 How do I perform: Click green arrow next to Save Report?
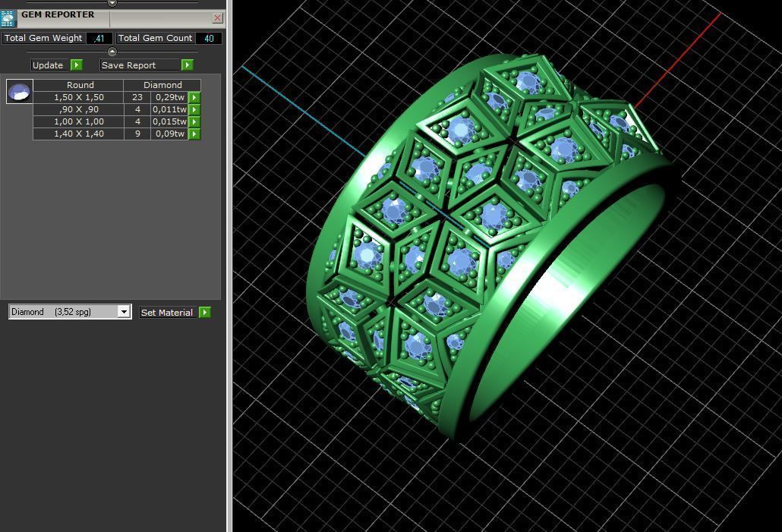pyautogui.click(x=187, y=65)
